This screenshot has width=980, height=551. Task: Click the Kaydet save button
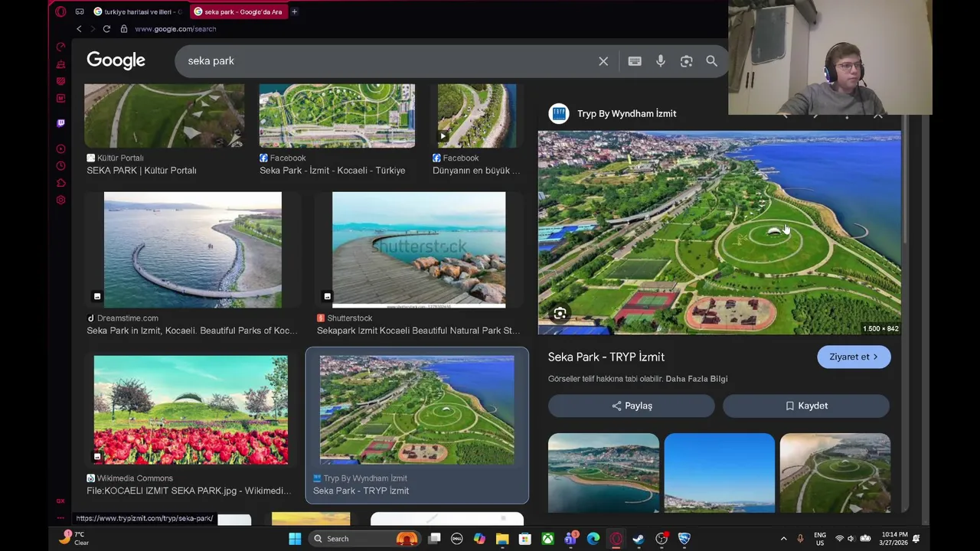tap(806, 406)
